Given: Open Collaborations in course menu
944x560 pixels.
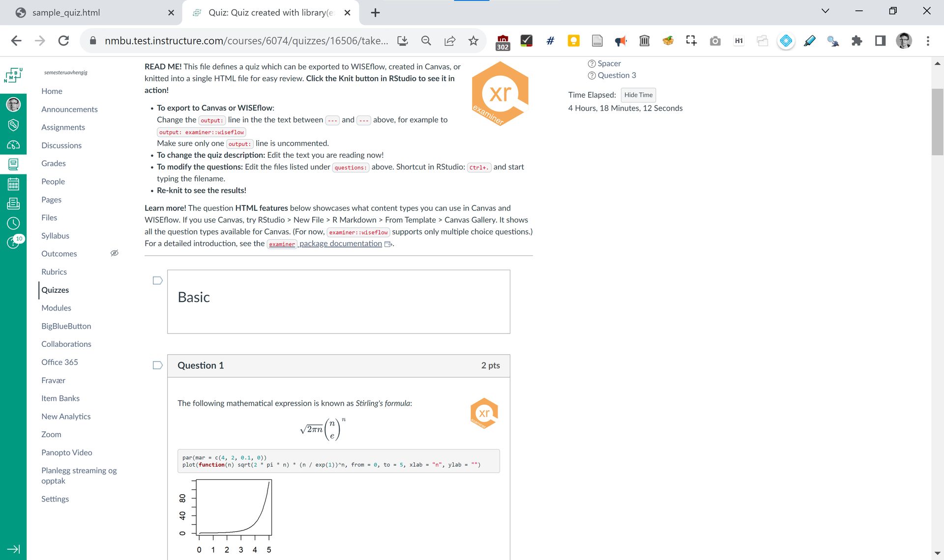Looking at the screenshot, I should coord(66,344).
